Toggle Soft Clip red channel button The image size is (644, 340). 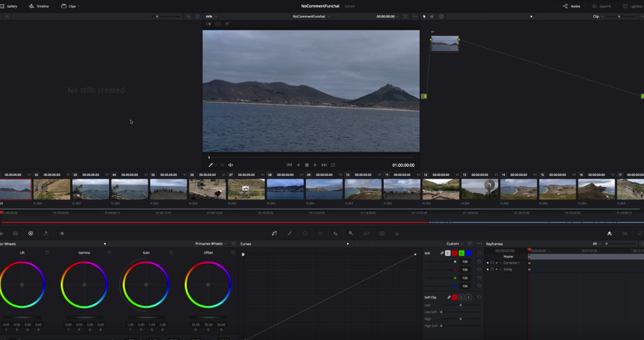coord(455,297)
